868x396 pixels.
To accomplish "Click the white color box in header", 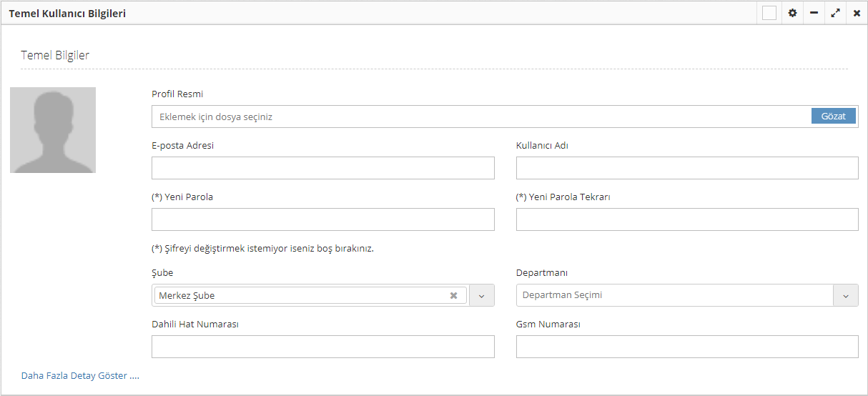I will (x=769, y=13).
